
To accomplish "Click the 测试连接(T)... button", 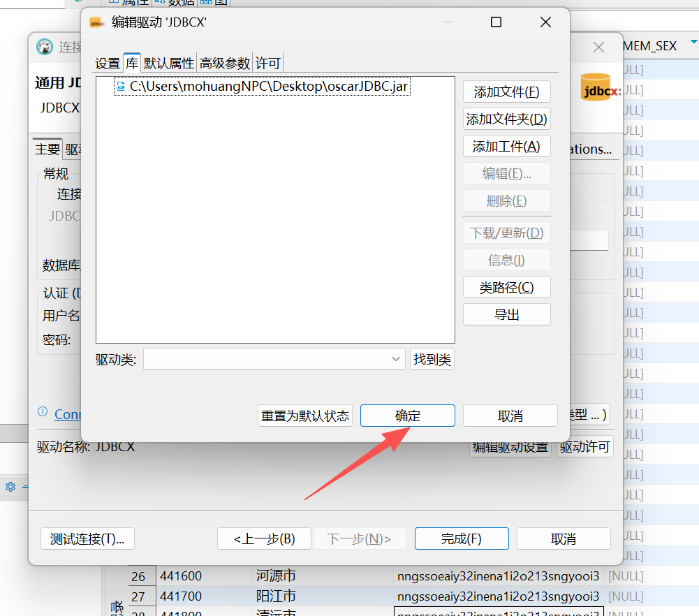I will pyautogui.click(x=87, y=538).
